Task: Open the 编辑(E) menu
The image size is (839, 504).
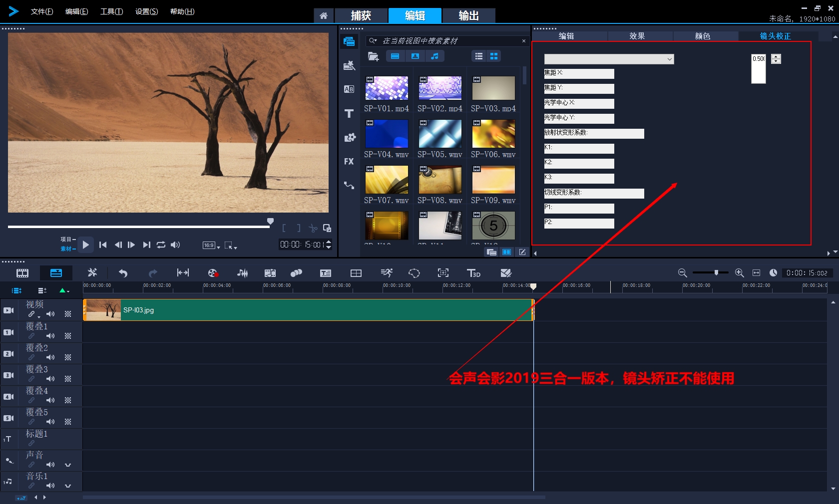Action: point(76,11)
